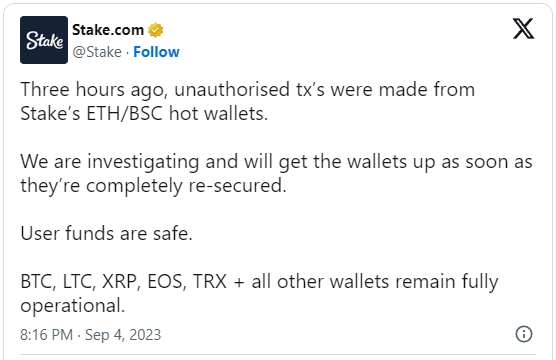Click the word 'unauthorised'

[232, 89]
